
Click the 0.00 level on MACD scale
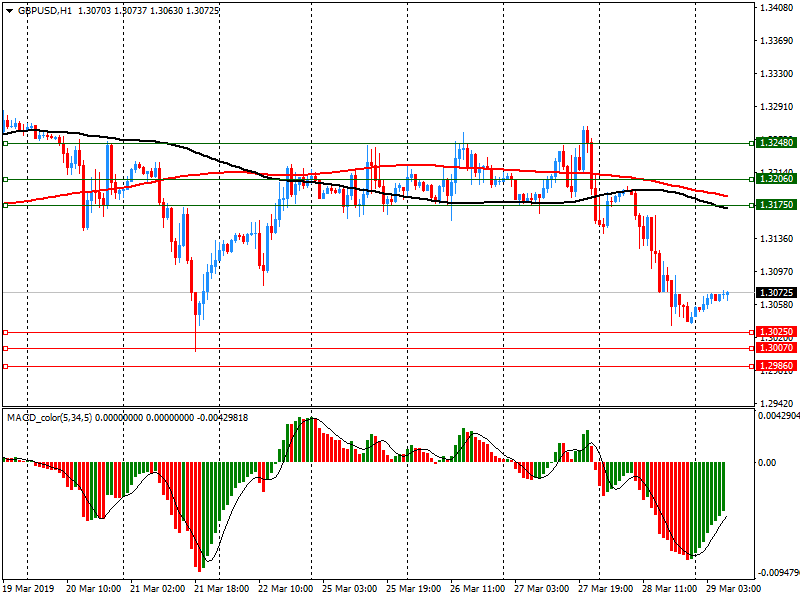tap(768, 463)
